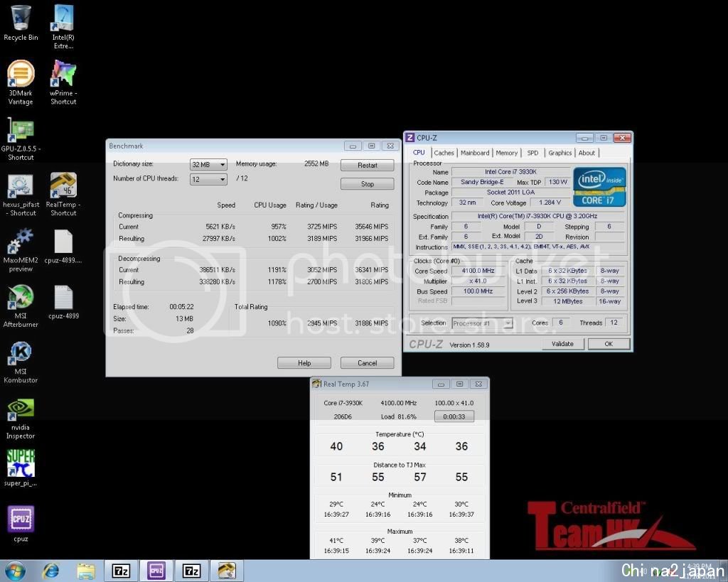The image size is (728, 582).
Task: Click the first core temperature "40"
Action: coord(336,446)
